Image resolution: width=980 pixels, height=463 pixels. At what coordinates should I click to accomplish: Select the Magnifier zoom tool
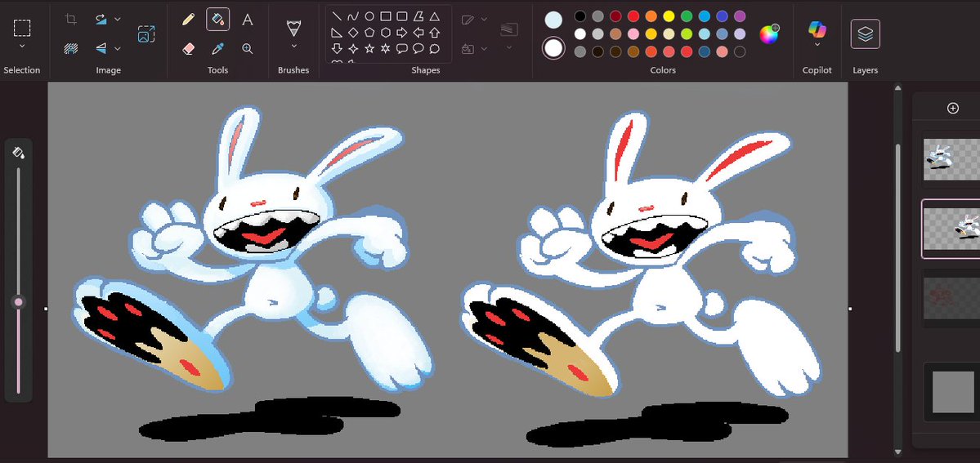(x=248, y=48)
